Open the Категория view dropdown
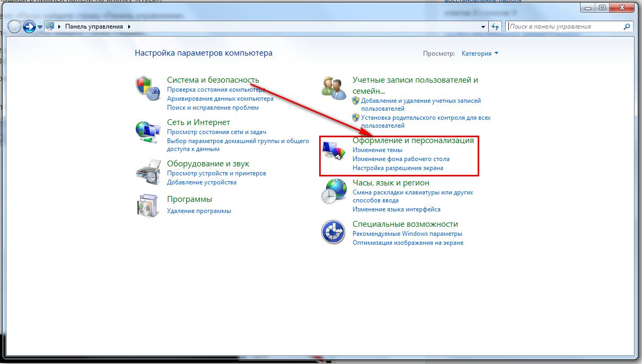This screenshot has width=642, height=364. coord(480,54)
